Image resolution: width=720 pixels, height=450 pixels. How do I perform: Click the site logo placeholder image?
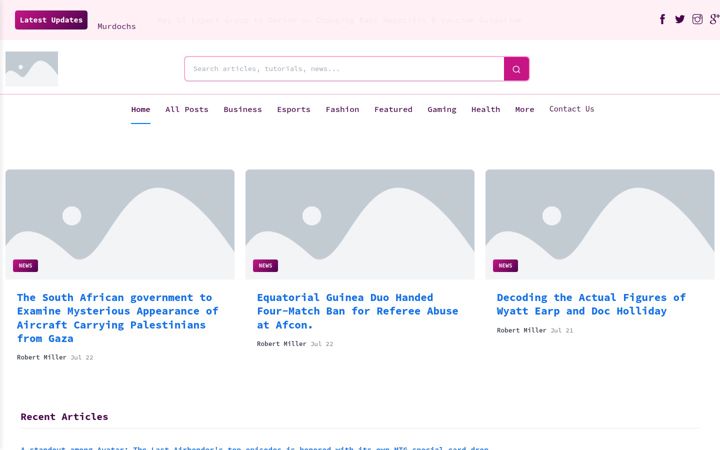click(32, 69)
